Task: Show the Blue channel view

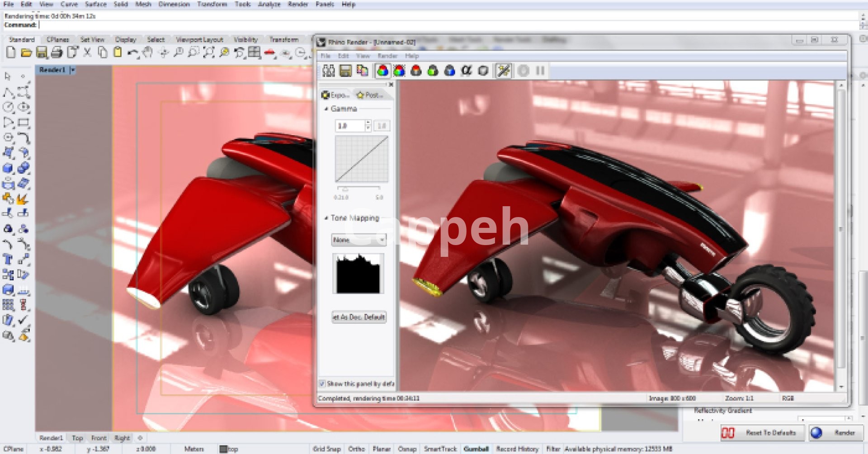Action: click(449, 71)
